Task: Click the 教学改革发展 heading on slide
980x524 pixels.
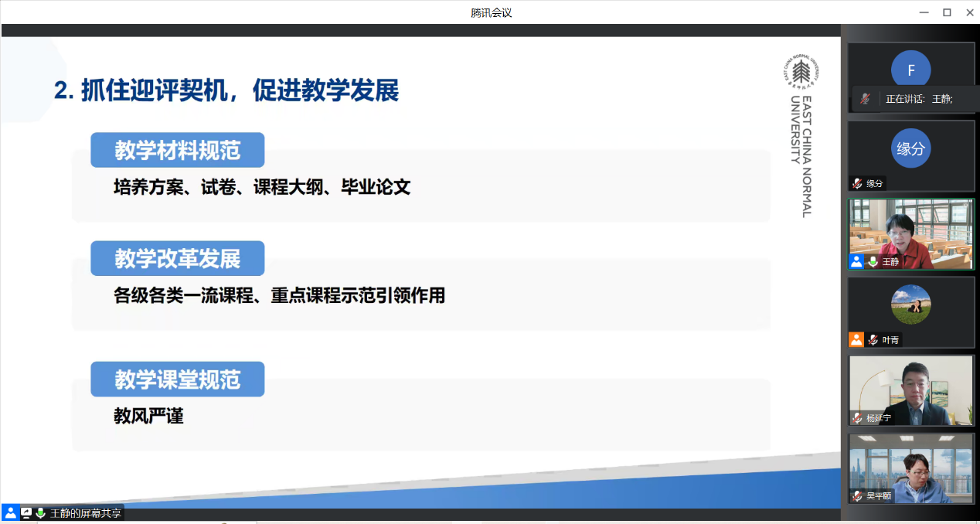Action: (x=178, y=258)
